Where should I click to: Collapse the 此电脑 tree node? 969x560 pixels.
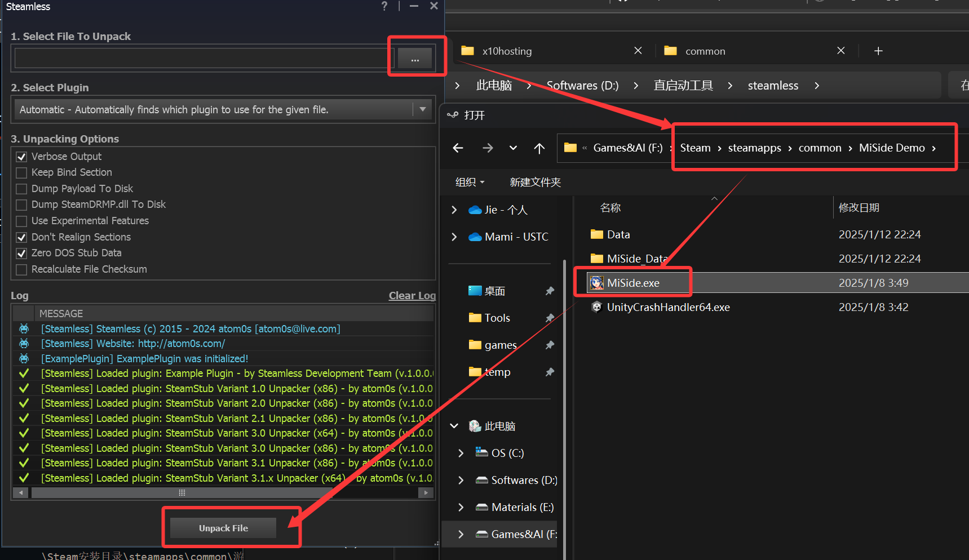click(454, 426)
